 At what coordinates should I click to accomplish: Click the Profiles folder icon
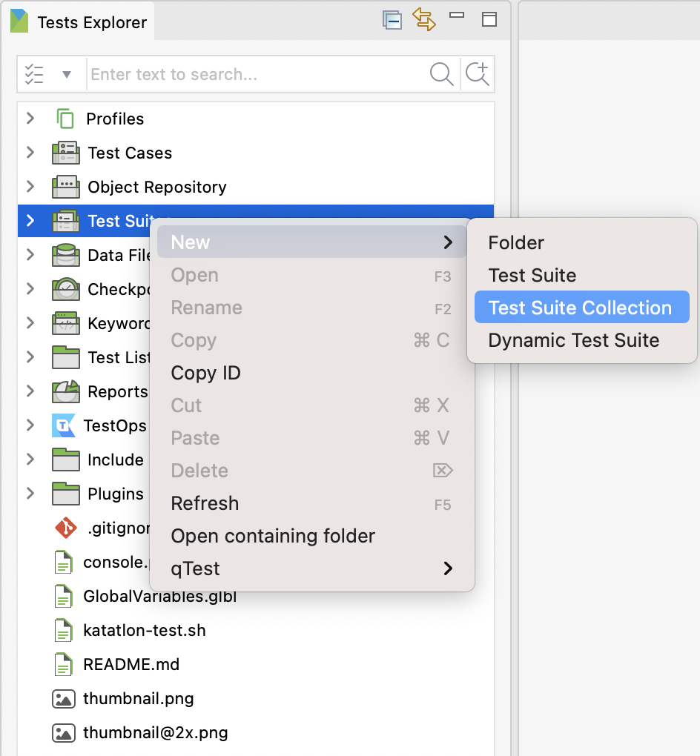pyautogui.click(x=65, y=119)
